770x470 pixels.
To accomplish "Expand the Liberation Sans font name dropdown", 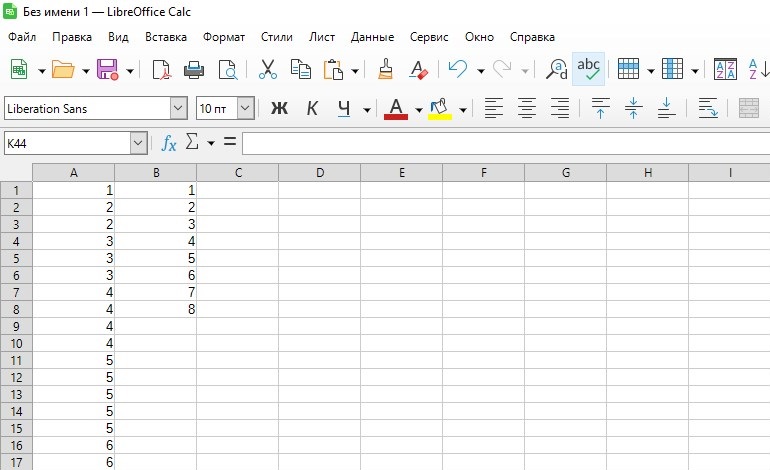I will (x=178, y=108).
